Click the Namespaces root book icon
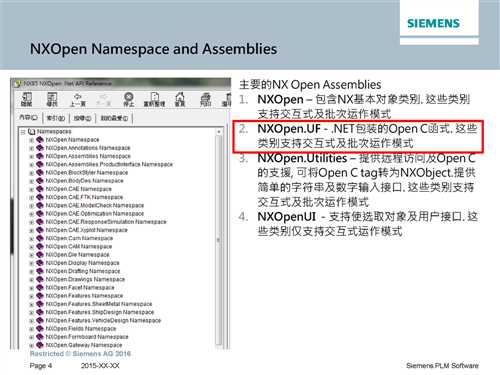The image size is (500, 375). point(32,132)
